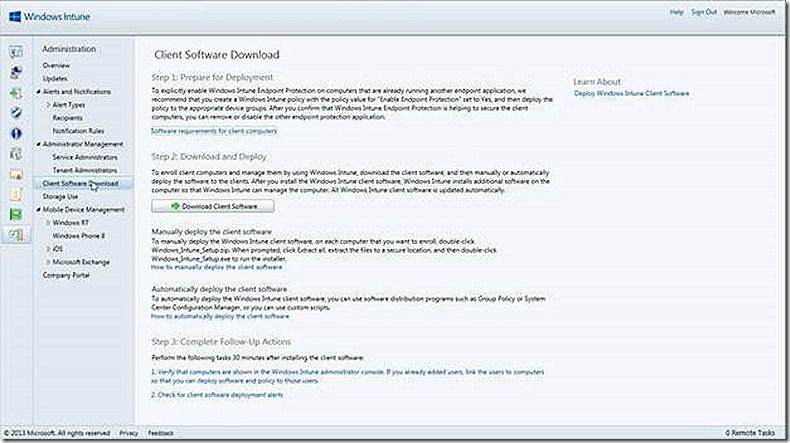Select the Tenant Administrators tree item
The image size is (790, 443).
(x=85, y=170)
